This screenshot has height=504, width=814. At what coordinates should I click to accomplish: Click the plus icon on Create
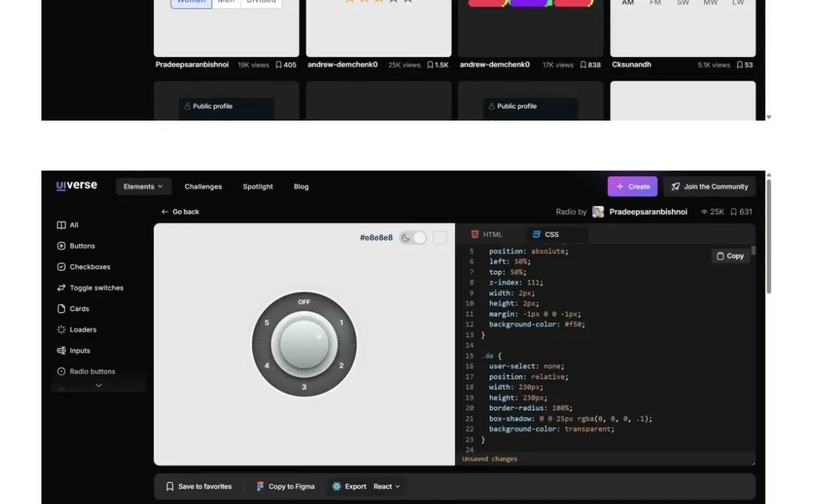pyautogui.click(x=620, y=186)
